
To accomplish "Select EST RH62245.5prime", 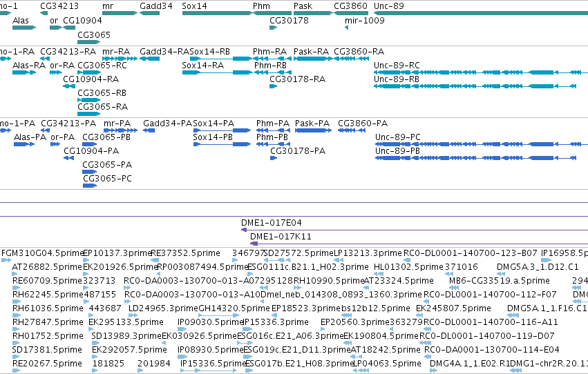I will (16, 302).
